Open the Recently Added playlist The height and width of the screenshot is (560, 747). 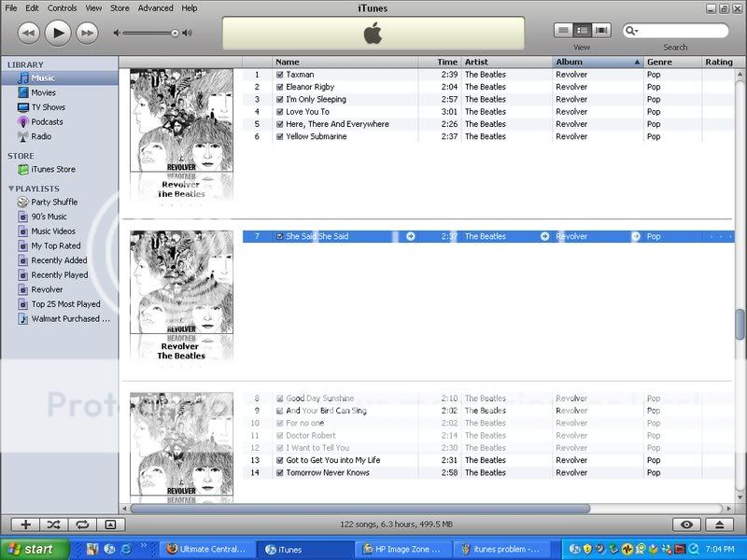[x=59, y=260]
